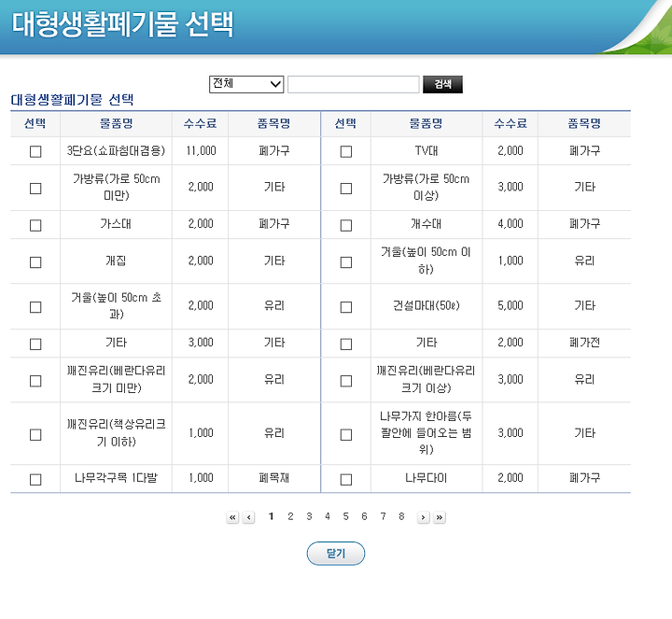
Task: Tick the 나무다이 checkbox
Action: 346,479
